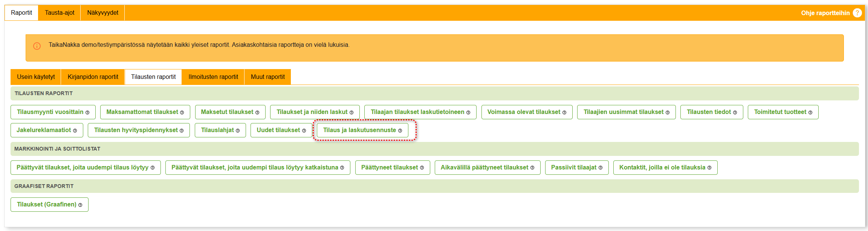Open Päättyvät tilaukset, joita uudempi tilaus löytyy
The image size is (868, 231).
coord(86,168)
